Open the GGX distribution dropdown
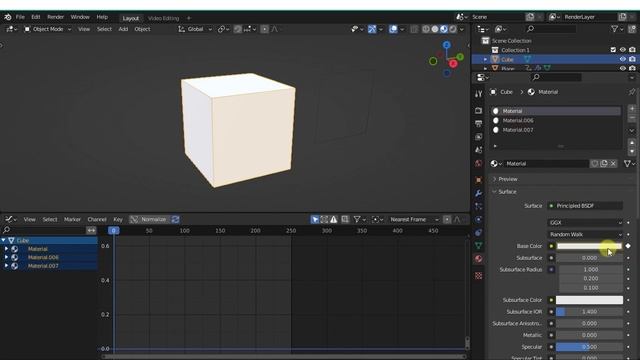Screen dimensions: 640x360 click(x=585, y=222)
